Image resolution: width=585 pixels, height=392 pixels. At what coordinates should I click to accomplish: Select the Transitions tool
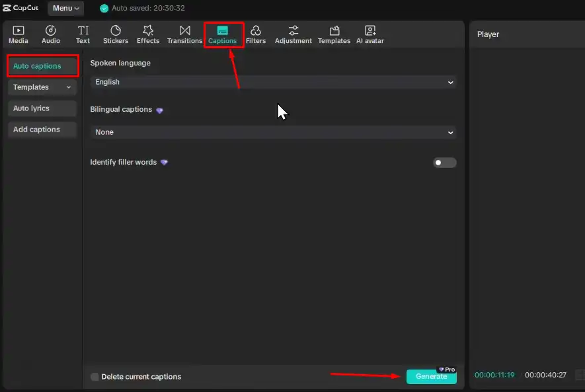coord(184,34)
